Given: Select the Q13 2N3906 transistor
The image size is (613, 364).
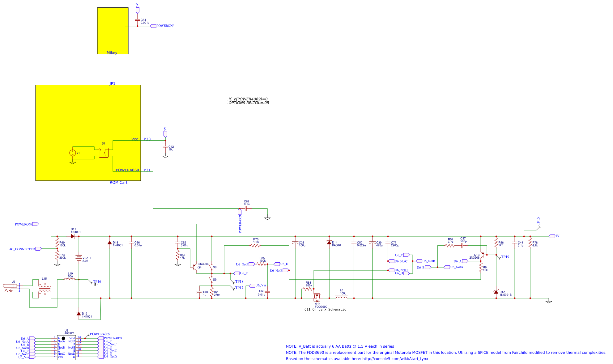Looking at the screenshot, I should 482,255.
